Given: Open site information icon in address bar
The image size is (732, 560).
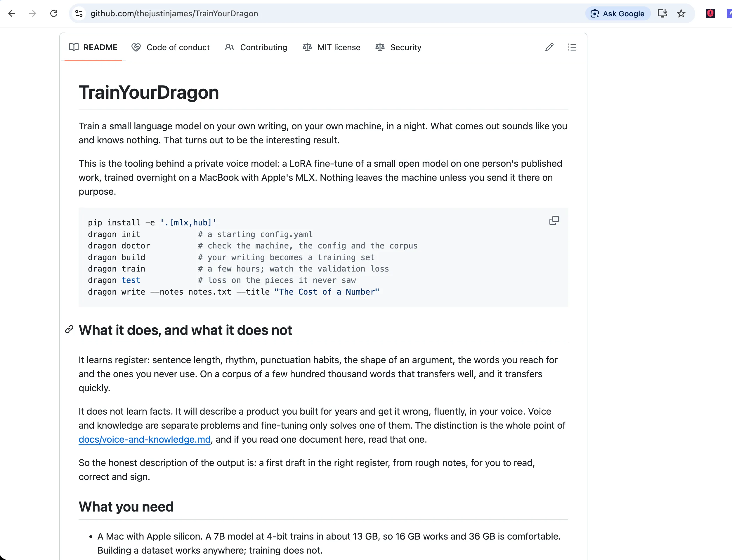Looking at the screenshot, I should [x=79, y=13].
